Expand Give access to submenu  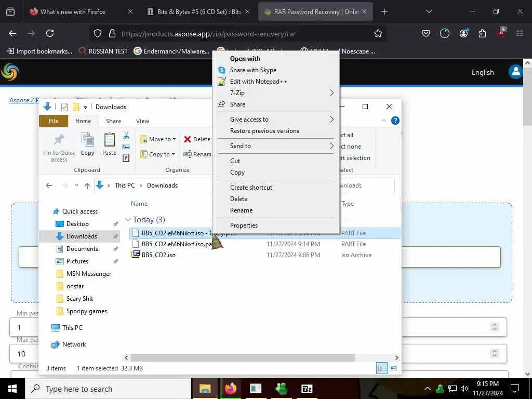[275, 119]
